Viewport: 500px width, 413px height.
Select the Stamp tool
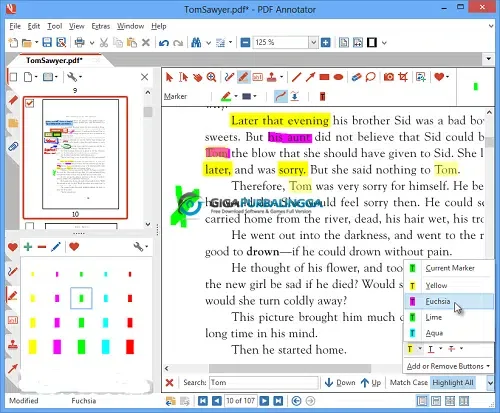(x=273, y=77)
